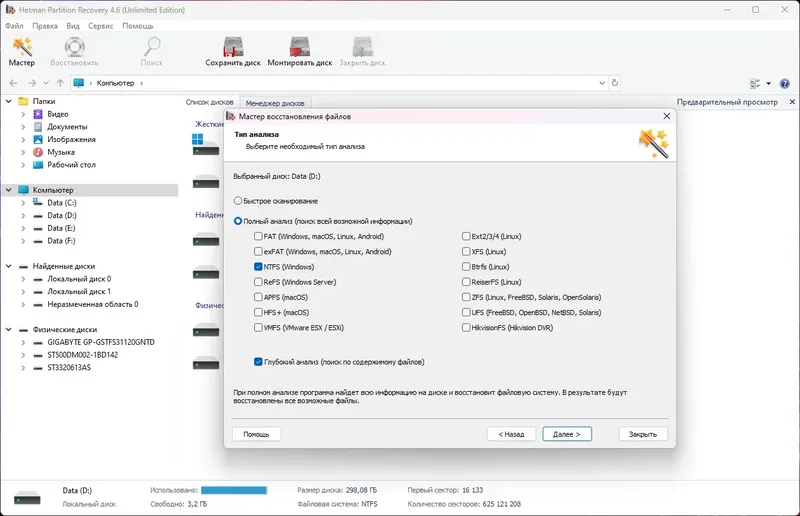Viewport: 800px width, 516px height.
Task: Select the Документы folder icon
Action: pos(38,127)
